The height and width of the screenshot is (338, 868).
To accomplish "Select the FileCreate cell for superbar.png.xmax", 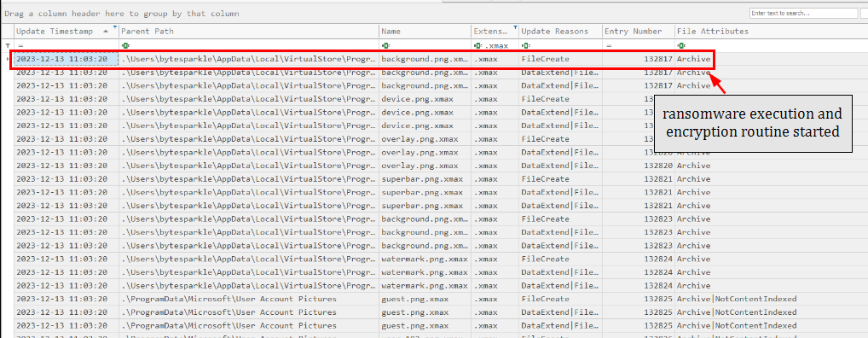I will click(x=560, y=179).
